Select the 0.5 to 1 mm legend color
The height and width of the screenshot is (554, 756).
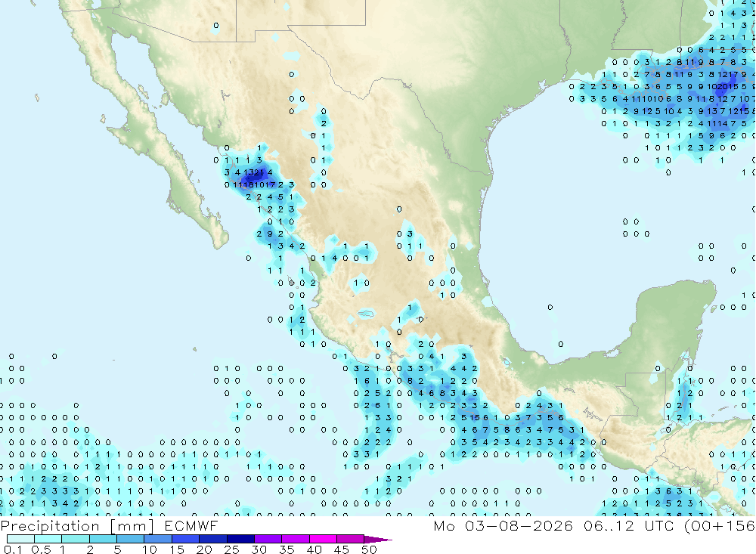pos(48,539)
